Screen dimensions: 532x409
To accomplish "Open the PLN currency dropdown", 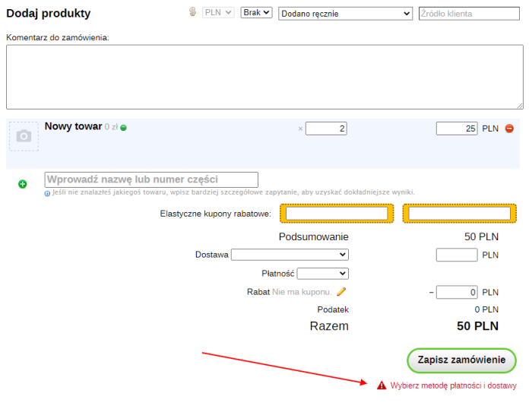I will pos(218,13).
